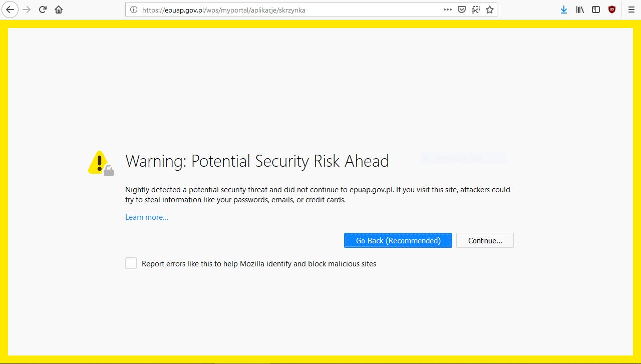
Task: Go to the Home page
Action: click(x=59, y=10)
